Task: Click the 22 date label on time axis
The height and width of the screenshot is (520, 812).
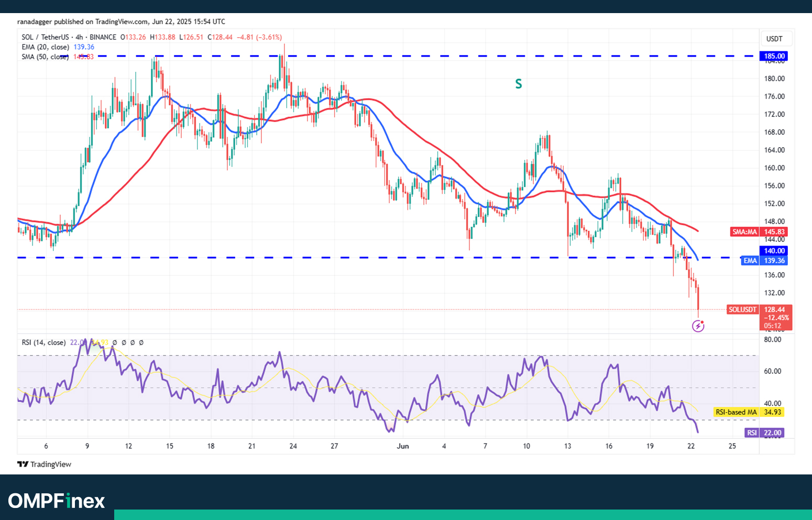Action: (x=691, y=446)
